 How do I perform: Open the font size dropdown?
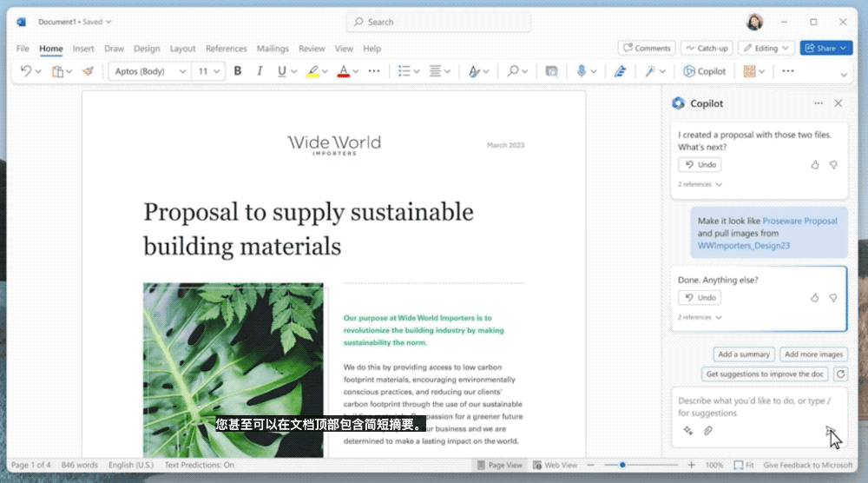point(209,71)
